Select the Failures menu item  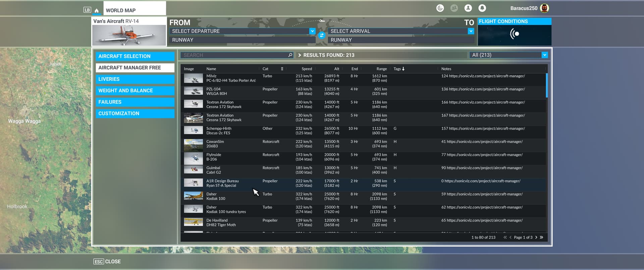coord(135,102)
